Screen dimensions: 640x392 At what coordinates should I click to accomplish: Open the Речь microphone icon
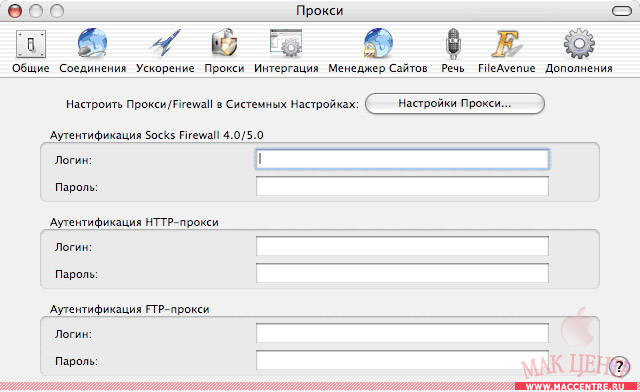point(453,44)
